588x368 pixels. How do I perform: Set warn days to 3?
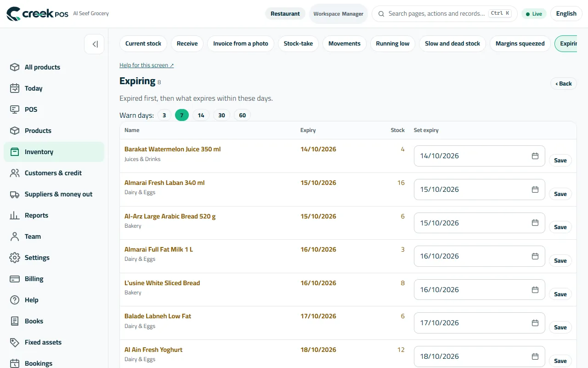[x=164, y=115]
